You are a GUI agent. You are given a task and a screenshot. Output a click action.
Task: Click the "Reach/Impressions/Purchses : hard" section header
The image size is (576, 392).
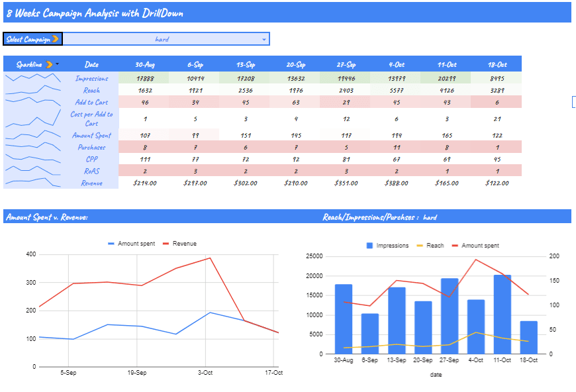tap(379, 217)
